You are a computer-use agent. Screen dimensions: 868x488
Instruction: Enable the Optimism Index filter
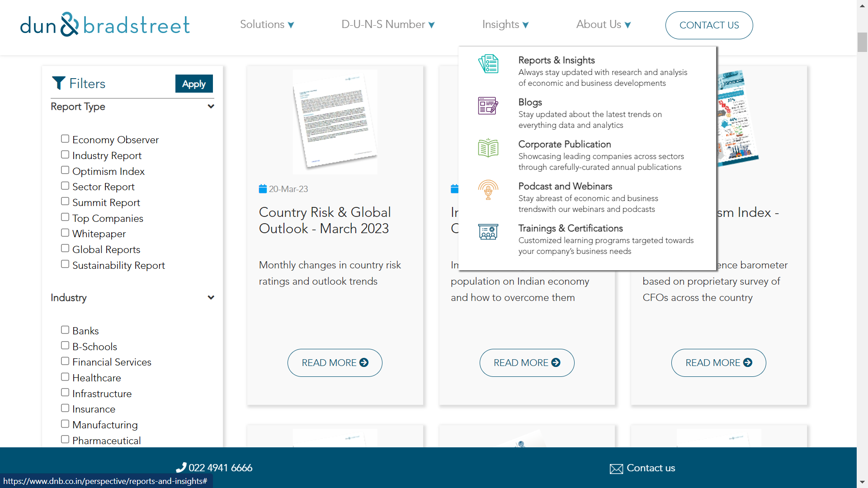tap(65, 170)
